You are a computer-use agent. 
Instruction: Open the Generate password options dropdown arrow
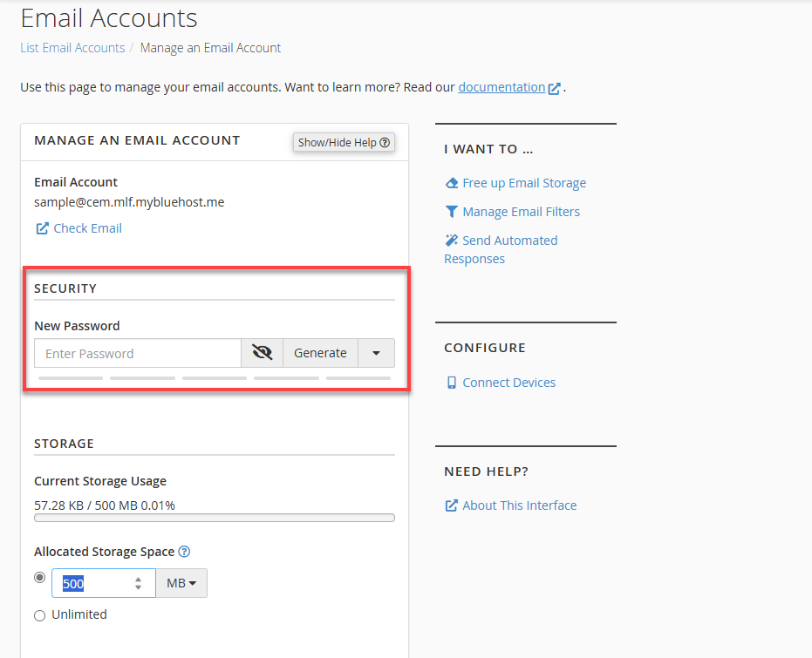[376, 352]
